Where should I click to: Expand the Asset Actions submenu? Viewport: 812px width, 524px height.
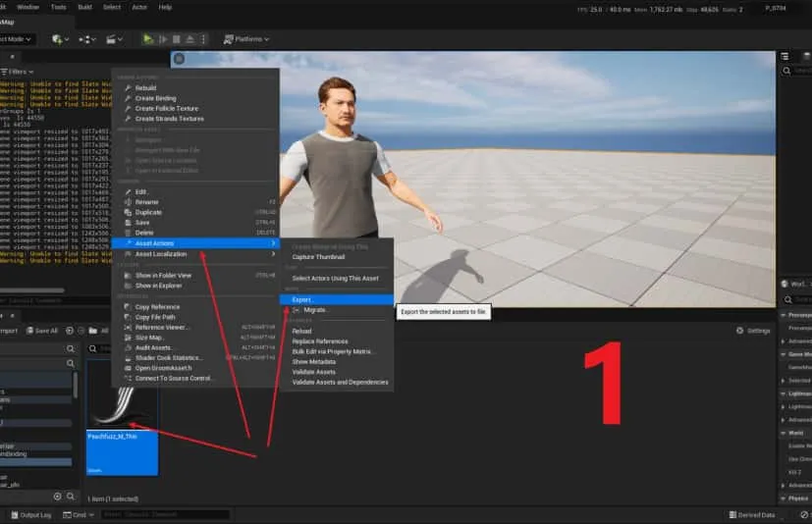point(195,243)
